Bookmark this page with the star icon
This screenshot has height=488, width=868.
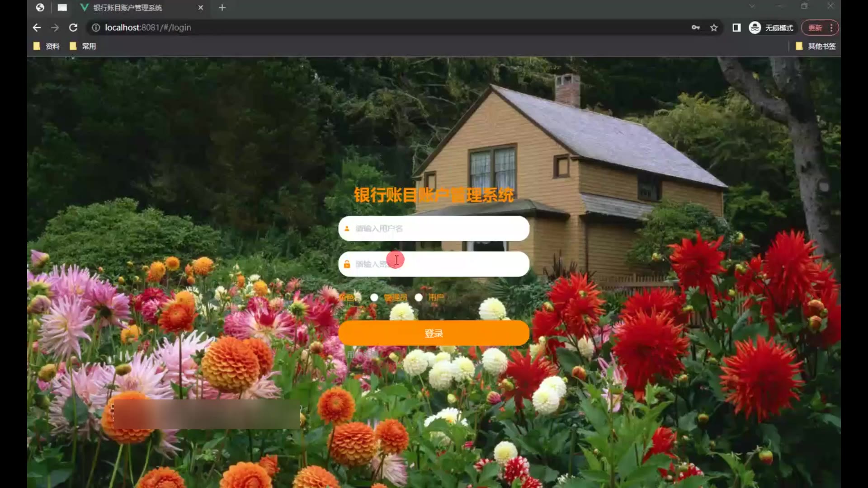pyautogui.click(x=714, y=28)
